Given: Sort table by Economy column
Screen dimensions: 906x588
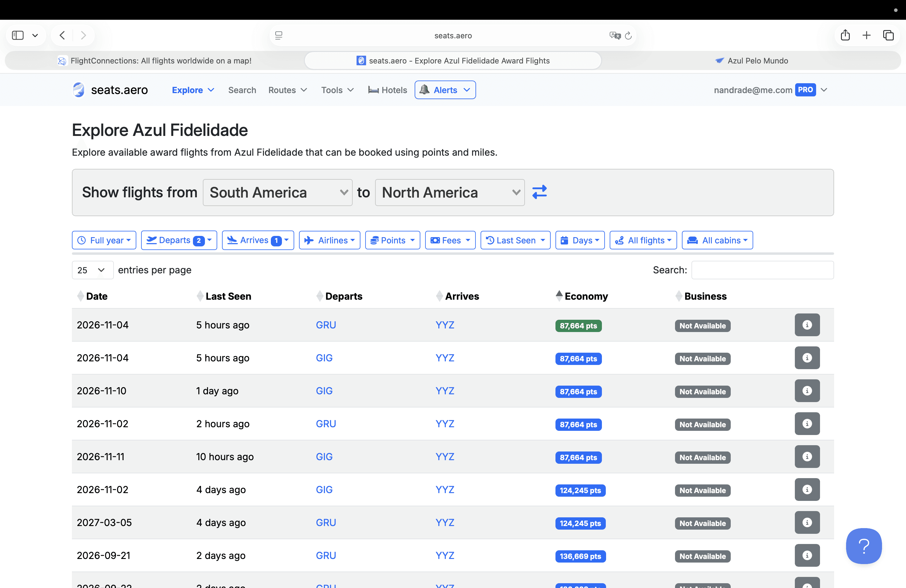Looking at the screenshot, I should pos(582,296).
